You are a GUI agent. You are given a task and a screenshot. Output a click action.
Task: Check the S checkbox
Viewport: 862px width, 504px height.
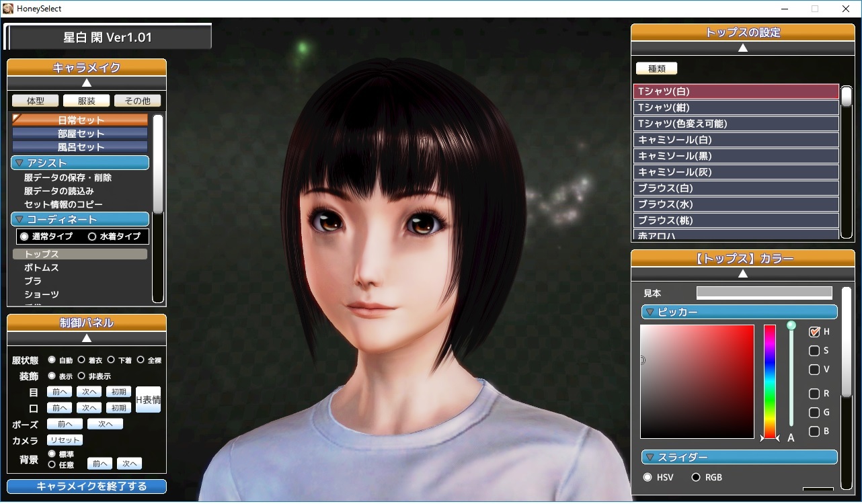814,350
